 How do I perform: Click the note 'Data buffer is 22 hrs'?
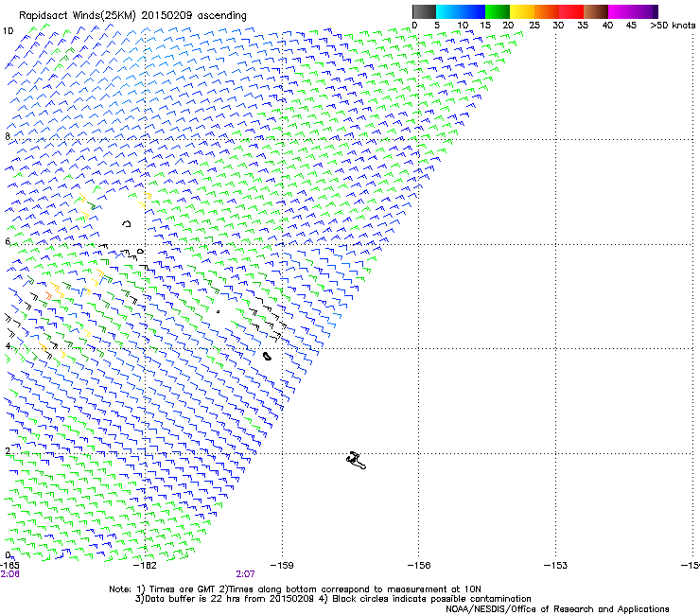coord(194,599)
